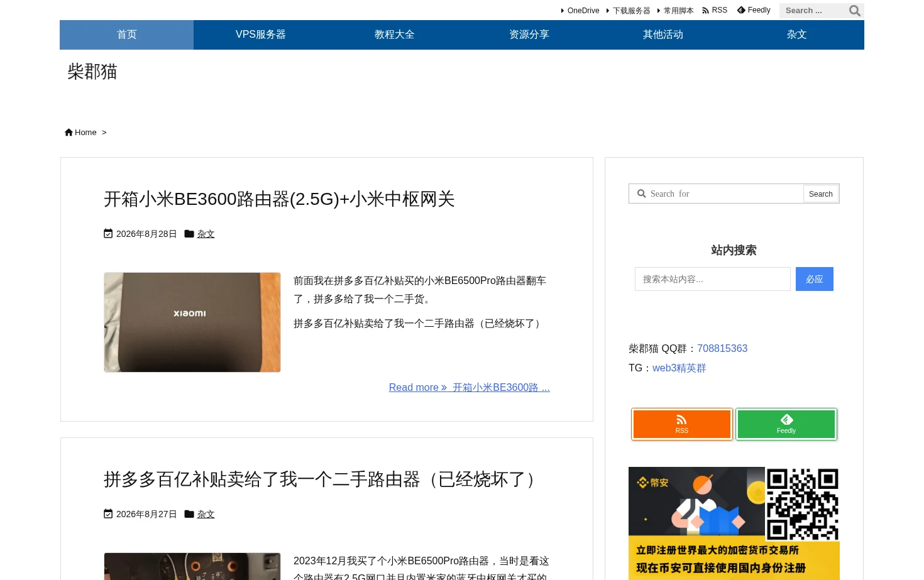Click the sidebar Search button
The height and width of the screenshot is (580, 924).
click(x=821, y=194)
